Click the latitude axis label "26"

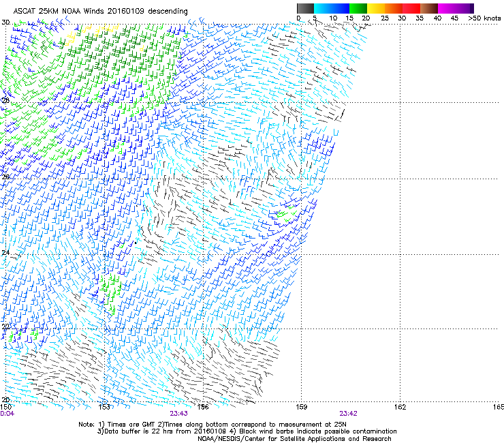click(5, 177)
